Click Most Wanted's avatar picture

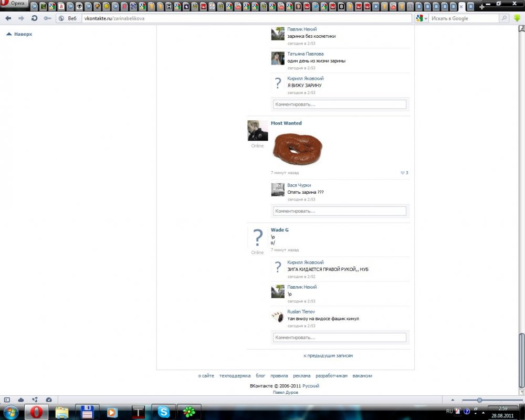(x=257, y=131)
